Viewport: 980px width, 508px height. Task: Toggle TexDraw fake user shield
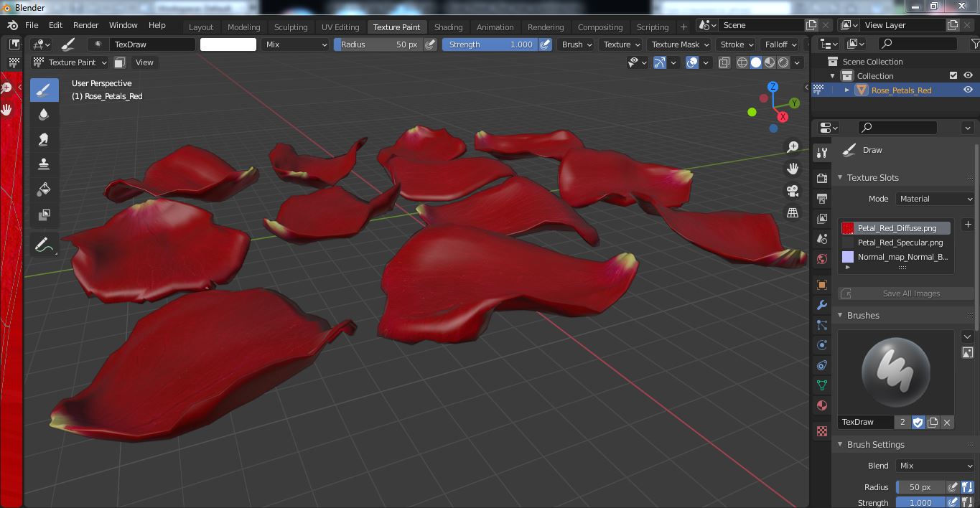[918, 422]
